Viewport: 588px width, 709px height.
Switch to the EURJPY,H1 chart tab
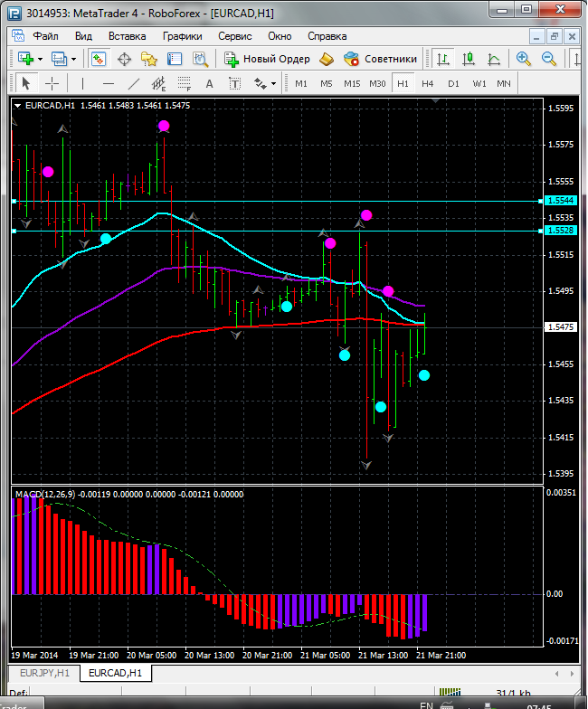point(45,673)
